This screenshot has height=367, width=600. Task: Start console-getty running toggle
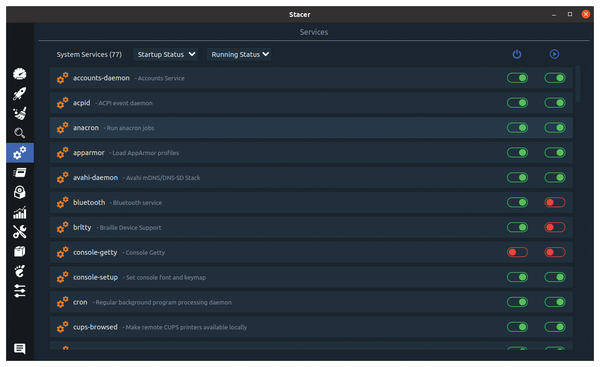555,252
